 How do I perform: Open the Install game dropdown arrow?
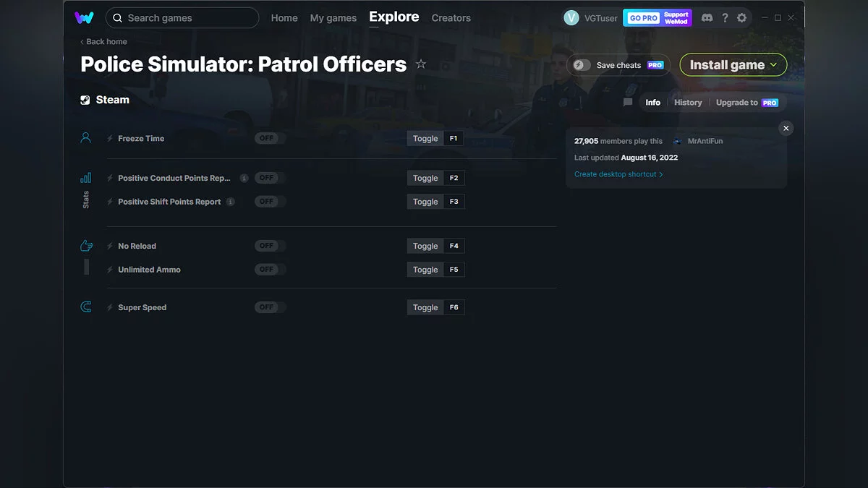tap(773, 64)
